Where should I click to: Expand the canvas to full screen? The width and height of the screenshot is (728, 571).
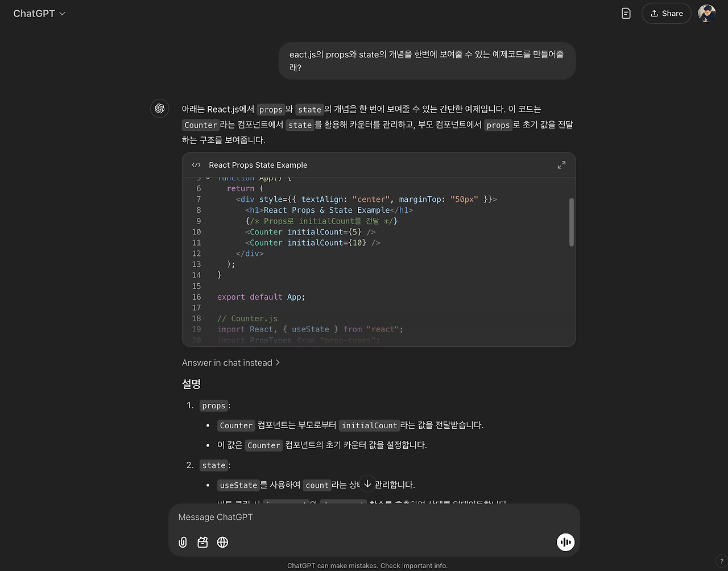pos(561,164)
